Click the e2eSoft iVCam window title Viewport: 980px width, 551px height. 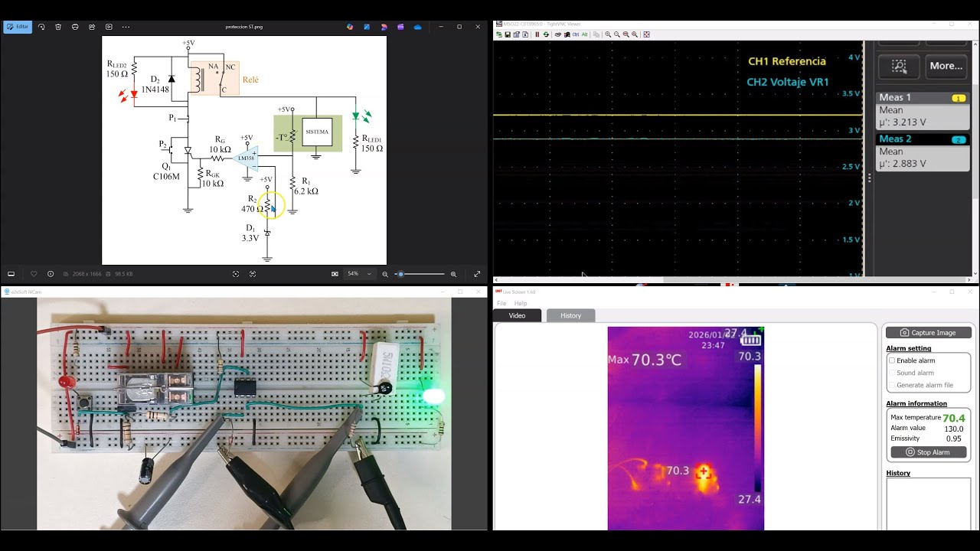[x=26, y=292]
